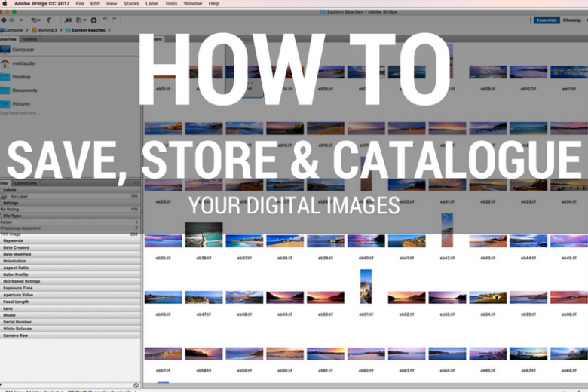Click the Pictures folder icon in Favorites
Screen dimensions: 588x392
5,104
